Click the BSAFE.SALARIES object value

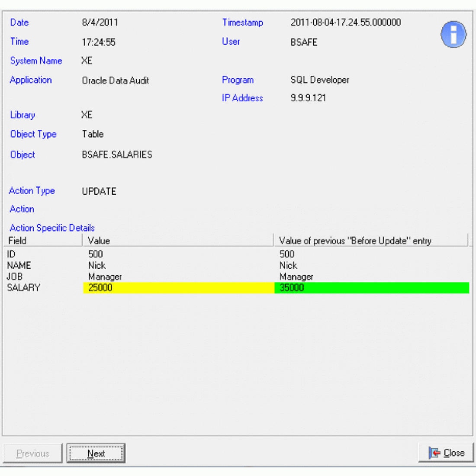pos(117,154)
